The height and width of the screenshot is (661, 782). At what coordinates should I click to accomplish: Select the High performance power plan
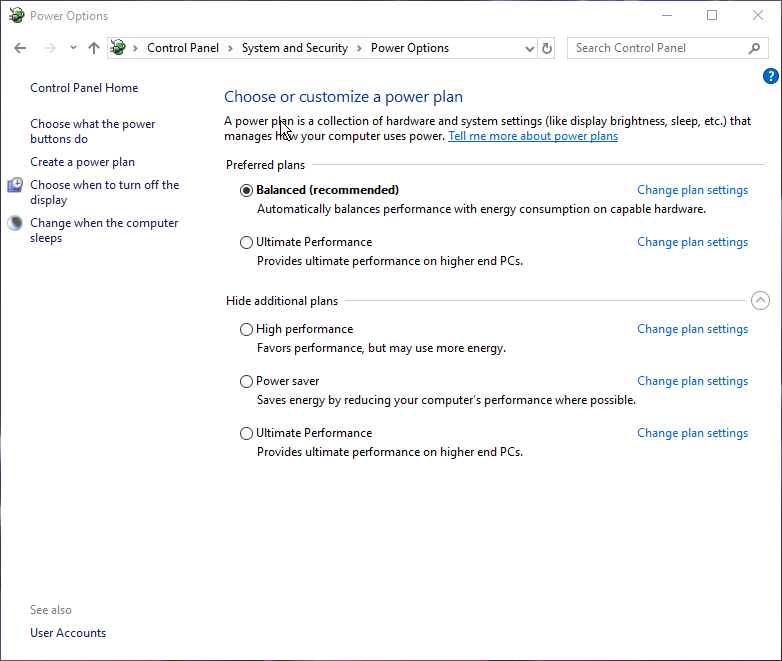point(247,329)
